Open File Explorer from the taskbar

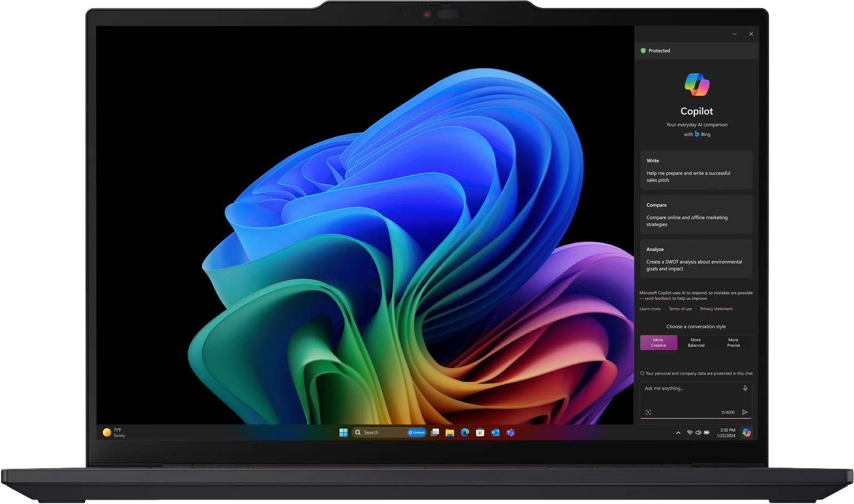tap(450, 432)
